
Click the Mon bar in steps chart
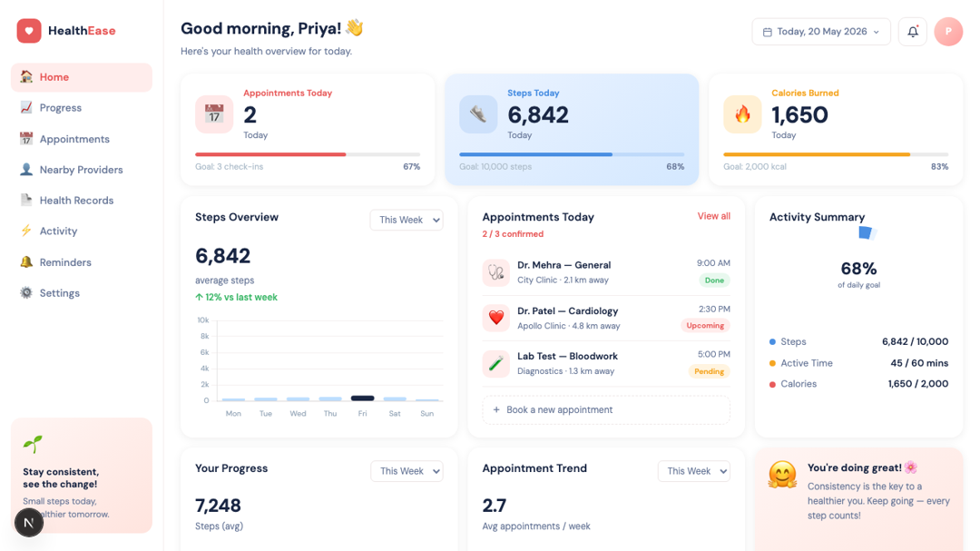click(233, 399)
